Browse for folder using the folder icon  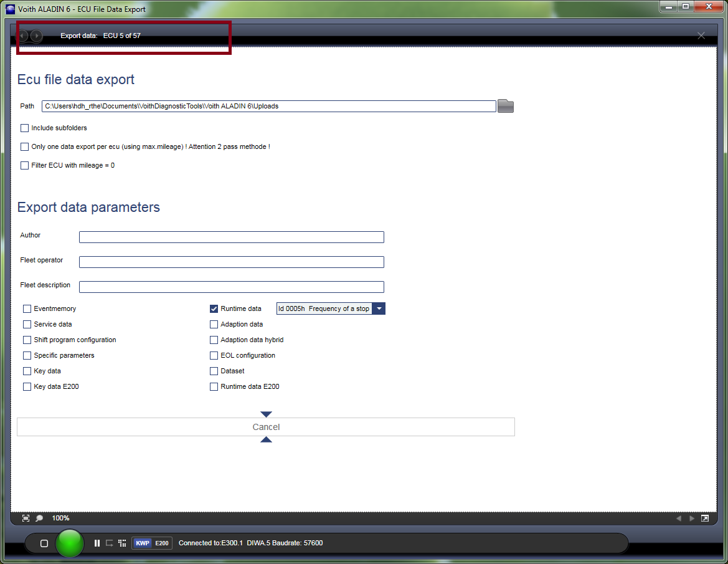coord(506,106)
